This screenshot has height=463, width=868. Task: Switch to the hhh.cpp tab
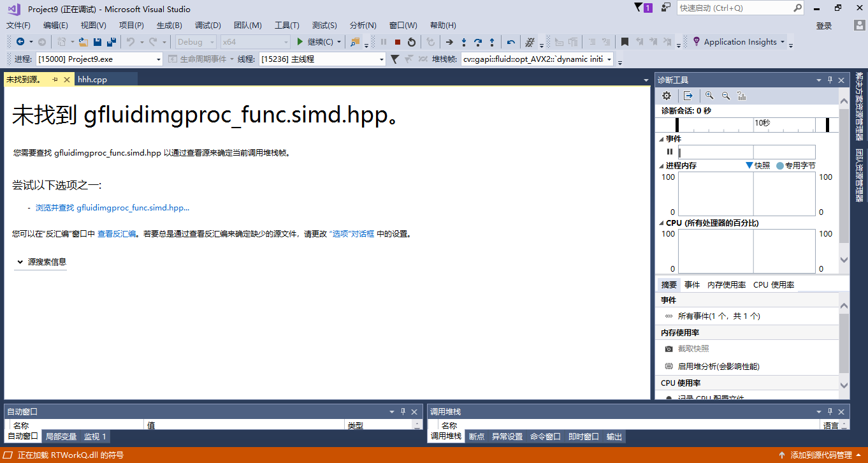[x=92, y=79]
